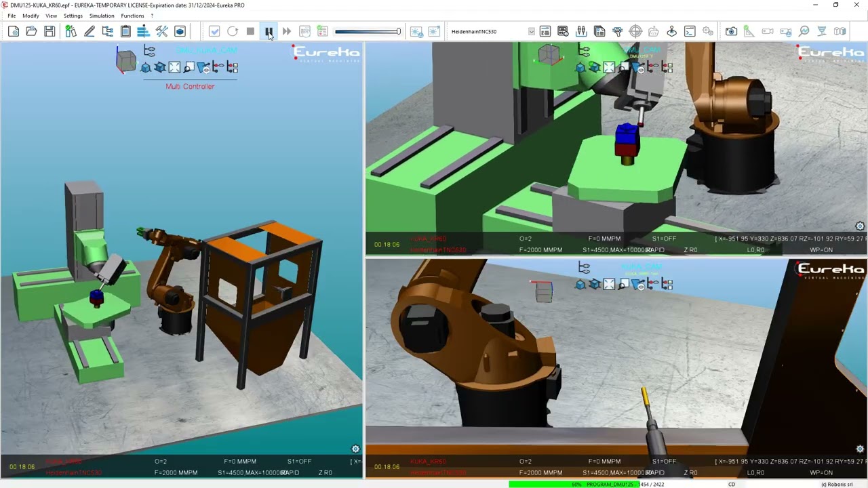Screen dimensions: 868x488
Task: Open the Settings menu
Action: (x=73, y=16)
